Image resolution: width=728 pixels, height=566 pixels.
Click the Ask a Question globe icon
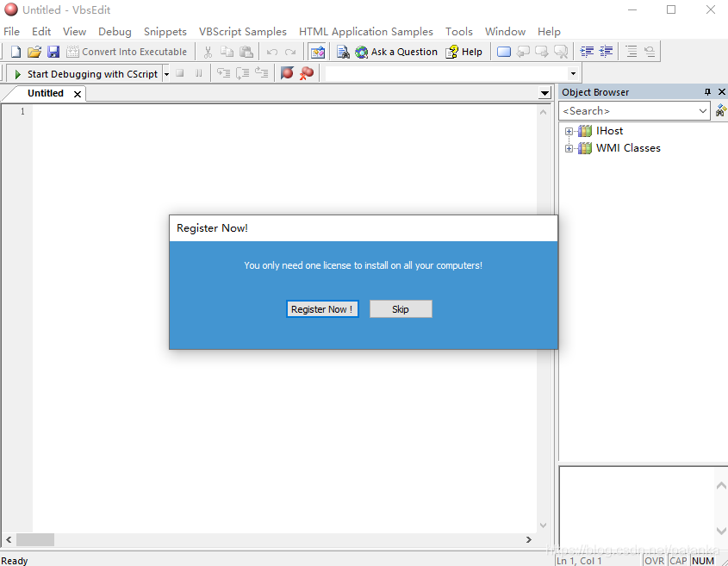(x=361, y=52)
